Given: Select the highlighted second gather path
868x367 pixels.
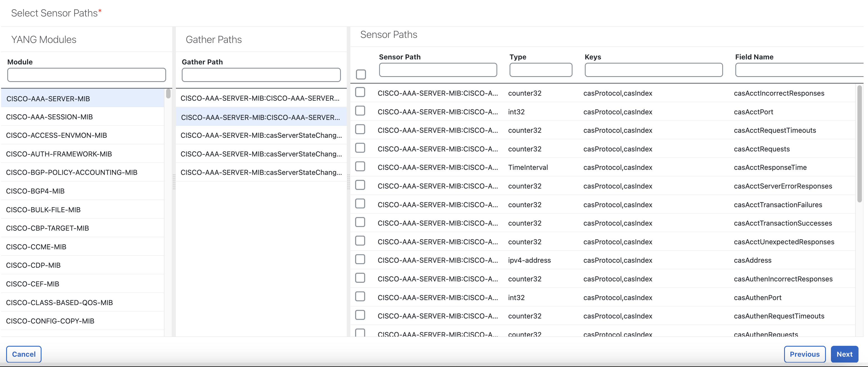Looking at the screenshot, I should 261,117.
